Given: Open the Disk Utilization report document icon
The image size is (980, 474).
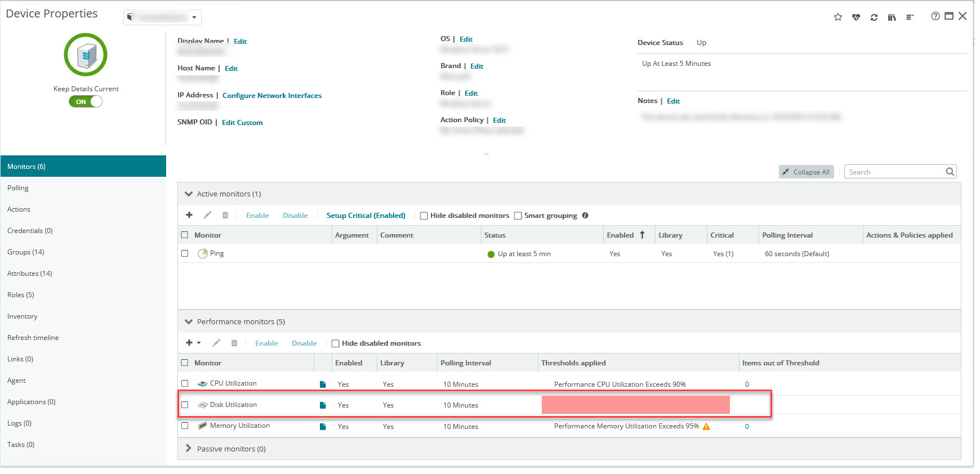Looking at the screenshot, I should [323, 405].
